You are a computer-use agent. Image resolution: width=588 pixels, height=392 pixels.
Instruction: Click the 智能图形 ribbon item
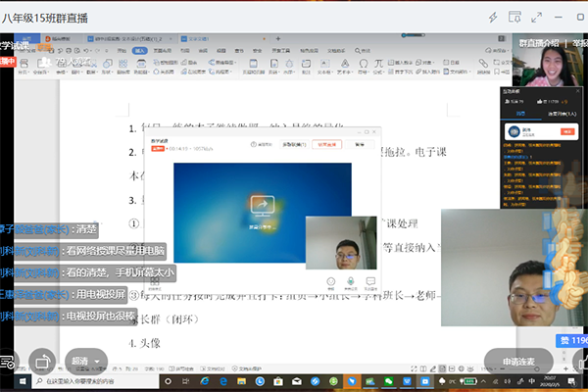[166, 63]
